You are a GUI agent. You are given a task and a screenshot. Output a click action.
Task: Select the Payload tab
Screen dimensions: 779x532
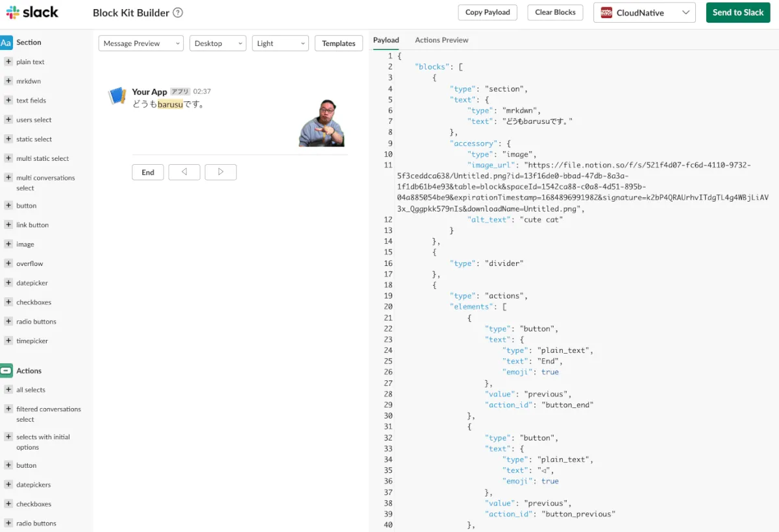386,40
